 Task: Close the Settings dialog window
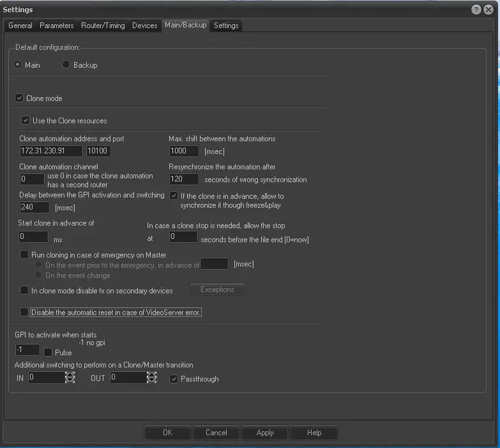(x=489, y=10)
